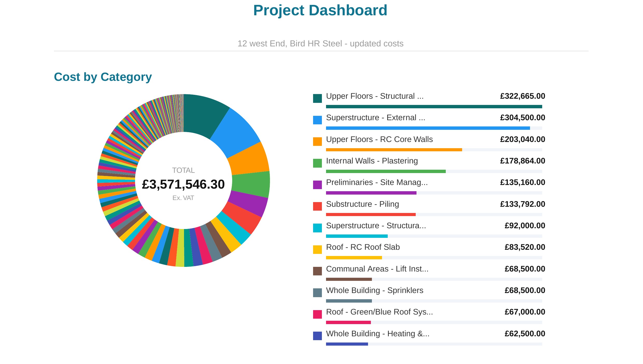Image resolution: width=643 pixels, height=364 pixels.
Task: Click the dark teal bar under Upper Floors Structural
Action: point(434,106)
